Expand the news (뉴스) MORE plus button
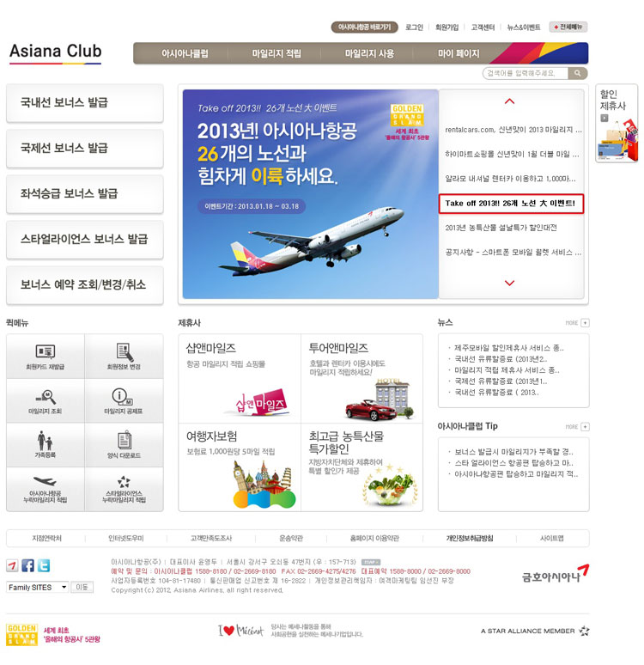Viewport: 644px width, 665px height. [585, 323]
